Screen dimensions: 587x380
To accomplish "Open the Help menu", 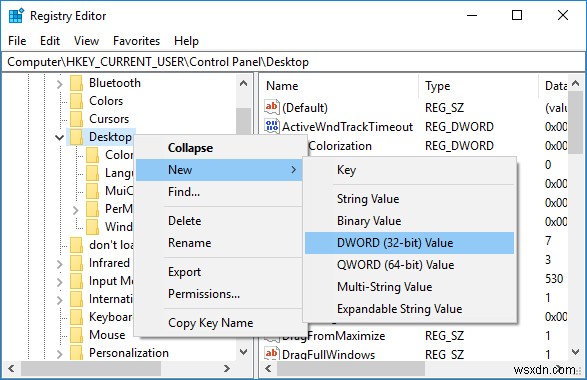I will point(186,41).
